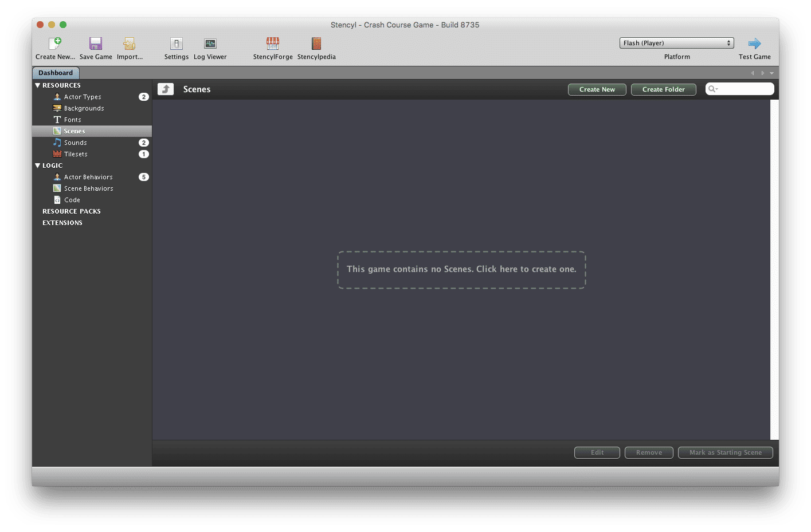Click the search magnifier icon

point(712,89)
